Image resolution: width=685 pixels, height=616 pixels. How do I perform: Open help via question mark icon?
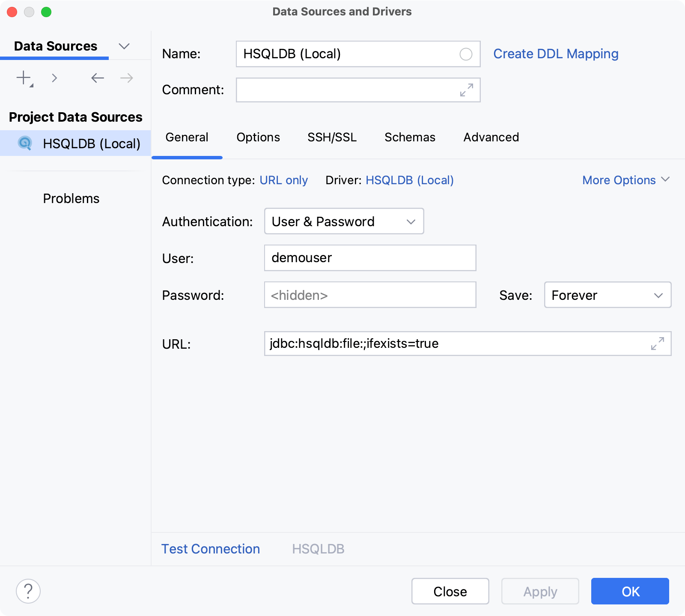(x=28, y=591)
